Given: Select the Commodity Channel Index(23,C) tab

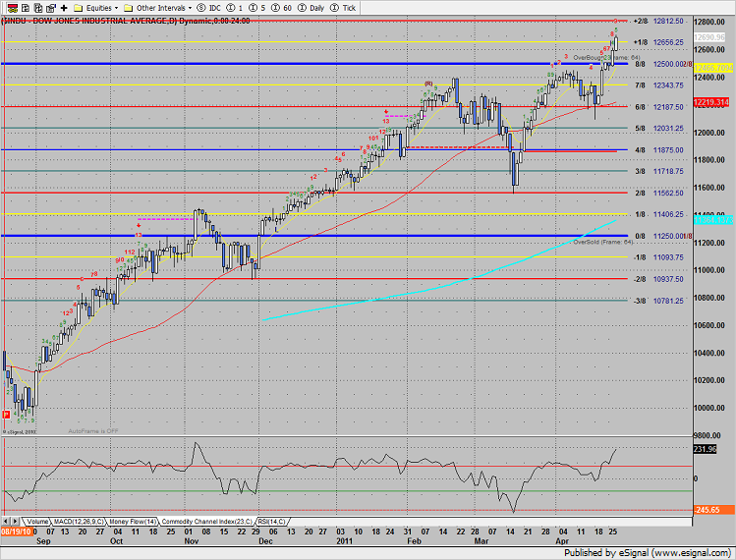Looking at the screenshot, I should [x=207, y=522].
